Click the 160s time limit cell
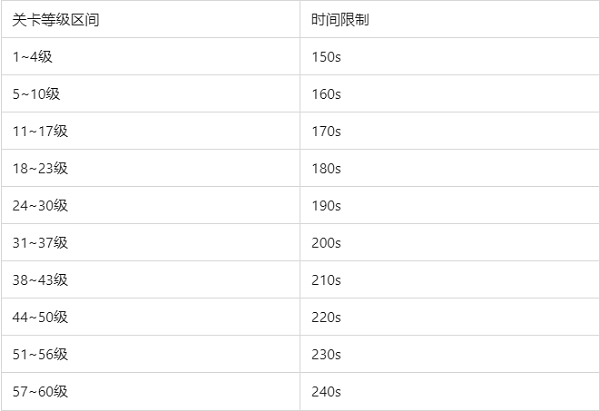 [x=327, y=94]
